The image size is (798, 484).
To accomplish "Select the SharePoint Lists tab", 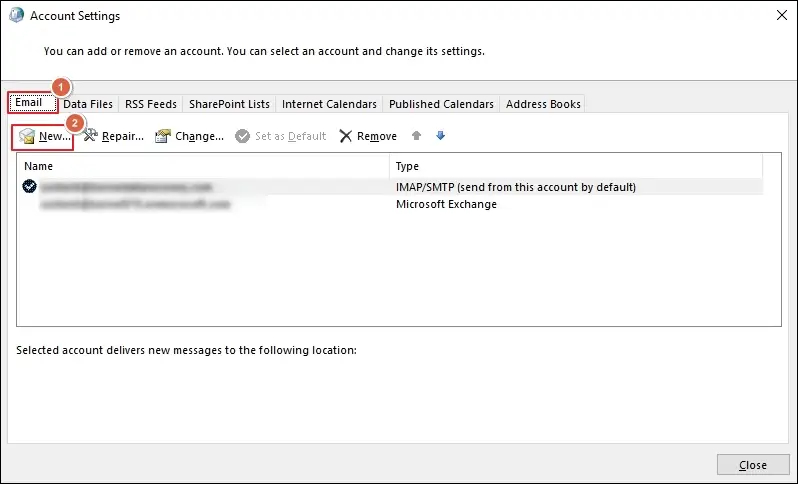I will (229, 104).
